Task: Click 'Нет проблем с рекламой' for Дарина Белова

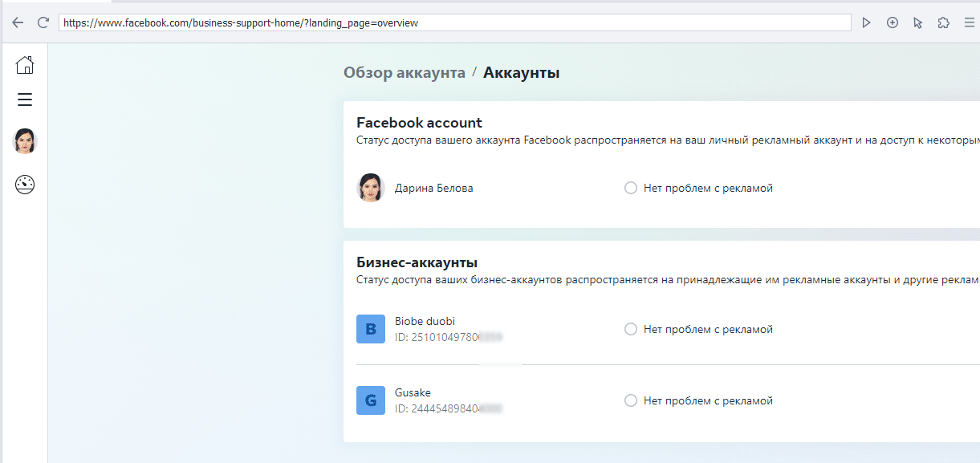Action: (708, 189)
